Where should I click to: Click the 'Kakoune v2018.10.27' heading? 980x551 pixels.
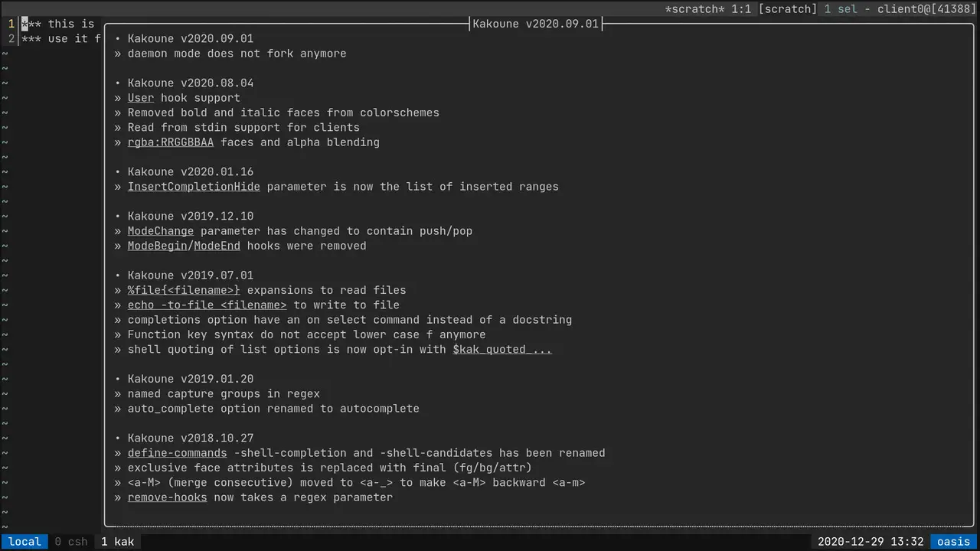[191, 439]
